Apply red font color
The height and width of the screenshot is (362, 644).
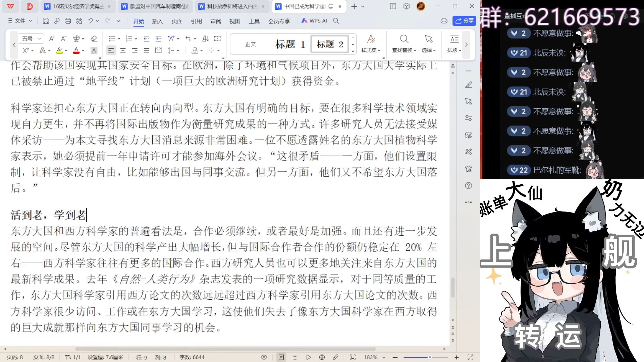coord(76,50)
